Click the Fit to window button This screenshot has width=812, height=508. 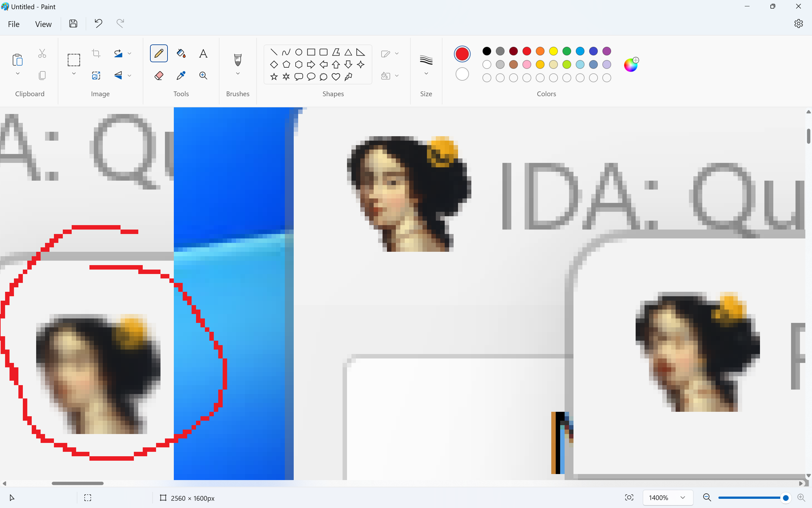click(629, 498)
